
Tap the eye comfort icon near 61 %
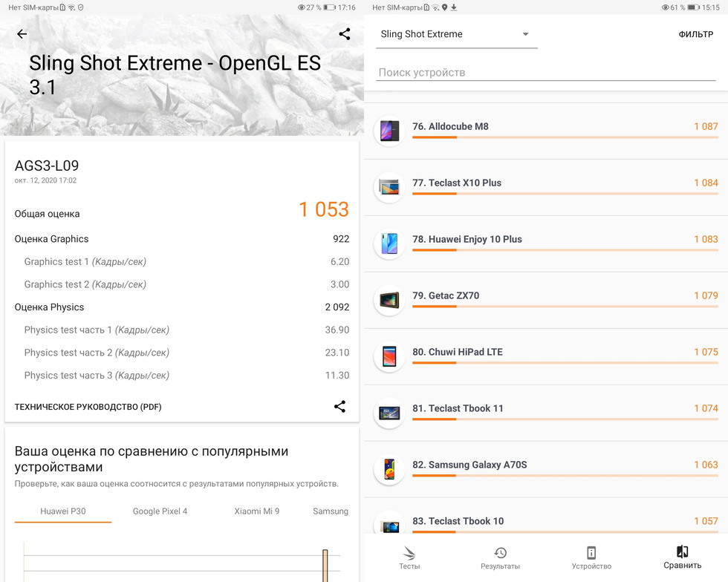tap(666, 7)
